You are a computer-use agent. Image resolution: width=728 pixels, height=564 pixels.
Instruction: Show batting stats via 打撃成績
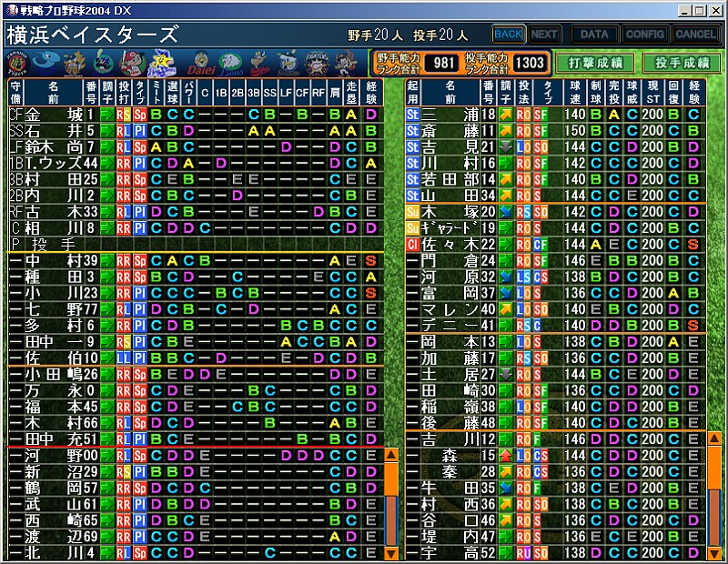(x=595, y=63)
